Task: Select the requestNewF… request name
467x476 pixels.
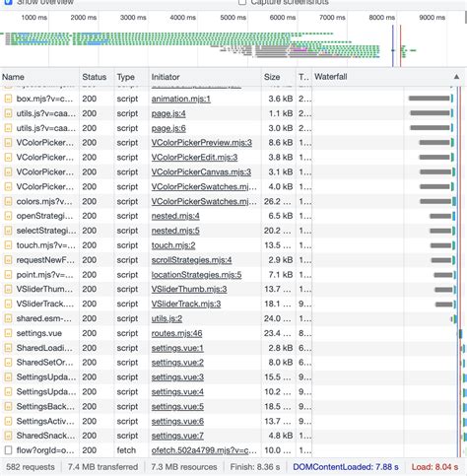Action: (45, 260)
